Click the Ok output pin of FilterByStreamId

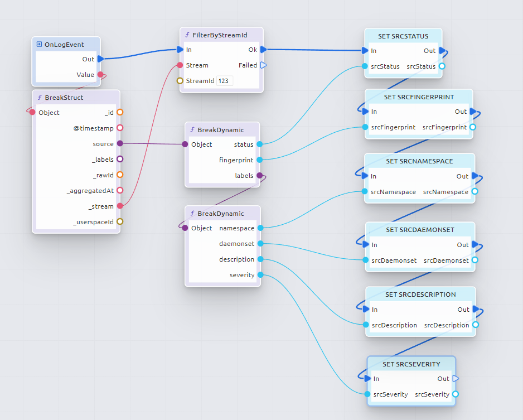(x=263, y=50)
